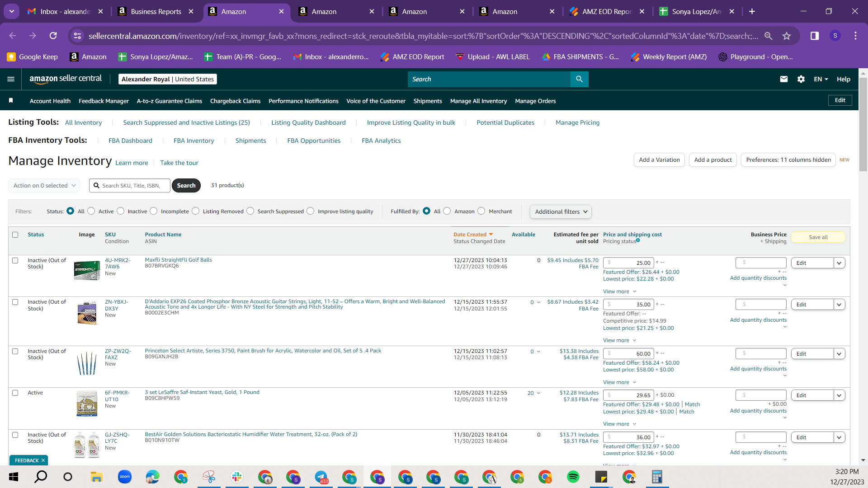The width and height of the screenshot is (868, 488).
Task: Click the Add a Variation button
Action: point(659,160)
